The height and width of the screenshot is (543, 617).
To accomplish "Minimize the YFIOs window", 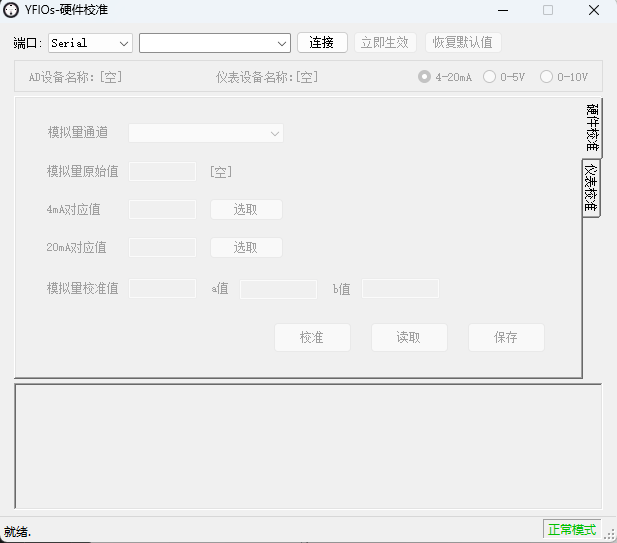I will pos(503,10).
